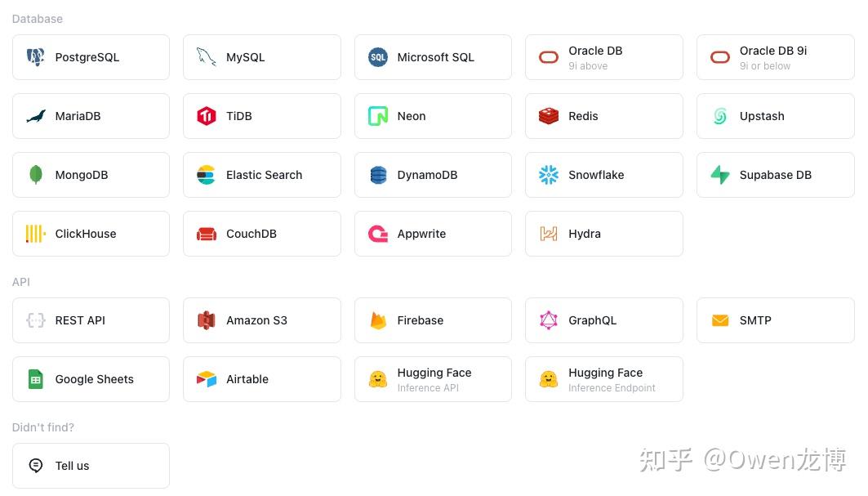
Task: Click the 'Elastic Search' label
Action: (x=264, y=175)
